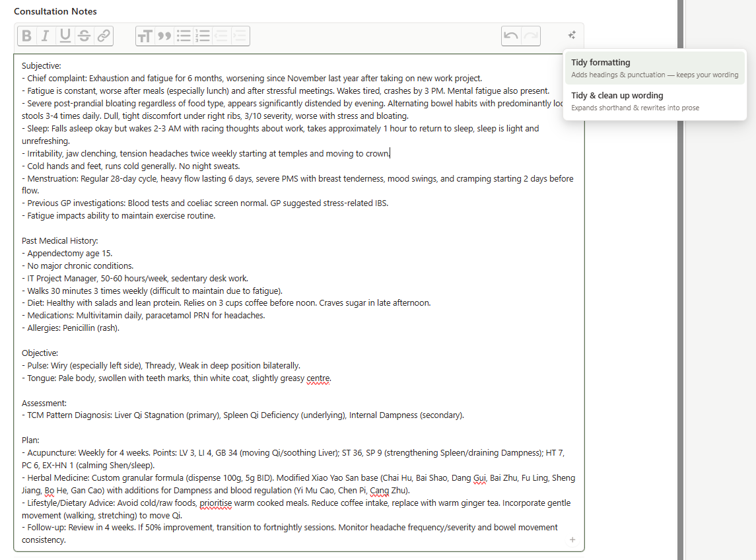Viewport: 756px width, 560px height.
Task: Click the underlined word 'prioritise'
Action: click(215, 503)
